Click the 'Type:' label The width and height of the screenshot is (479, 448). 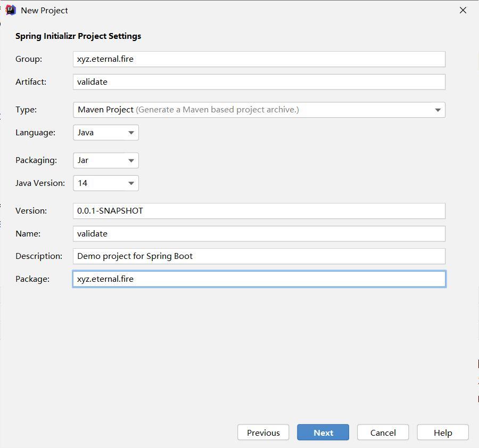tap(26, 110)
